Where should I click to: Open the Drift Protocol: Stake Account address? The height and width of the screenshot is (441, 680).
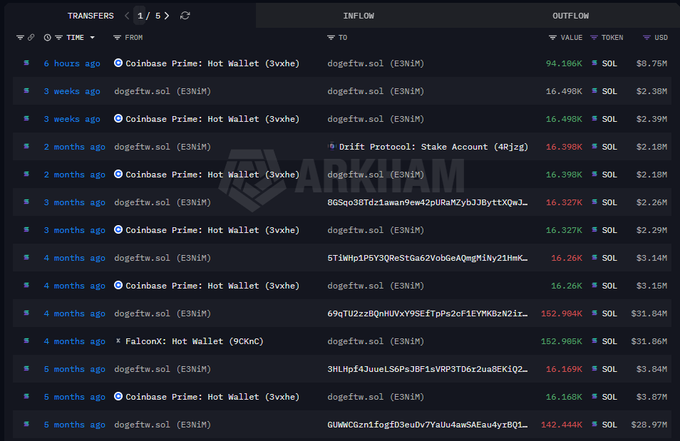(x=417, y=147)
